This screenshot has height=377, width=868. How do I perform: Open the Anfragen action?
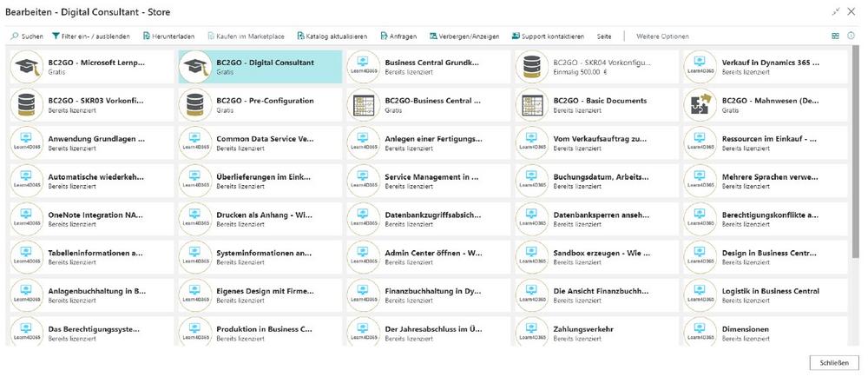coord(399,36)
